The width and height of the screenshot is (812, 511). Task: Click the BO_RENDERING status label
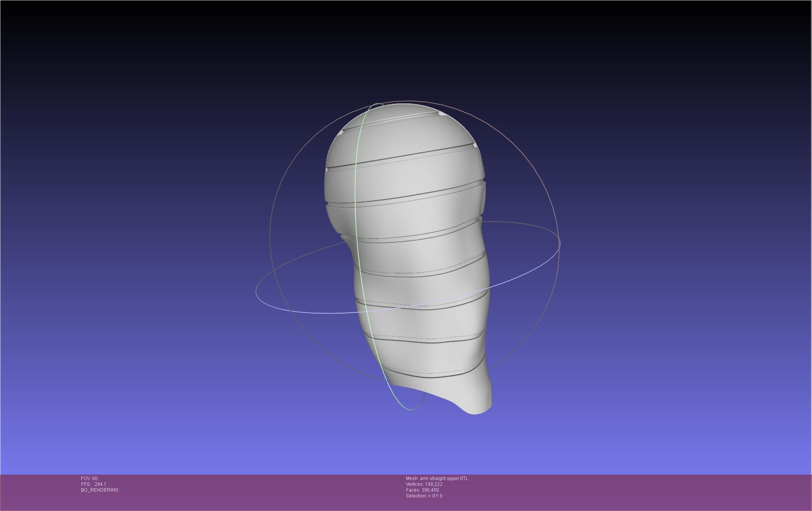pos(100,490)
